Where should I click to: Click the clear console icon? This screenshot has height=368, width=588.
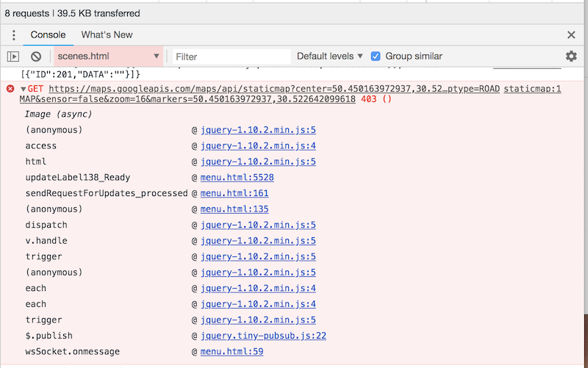point(35,57)
